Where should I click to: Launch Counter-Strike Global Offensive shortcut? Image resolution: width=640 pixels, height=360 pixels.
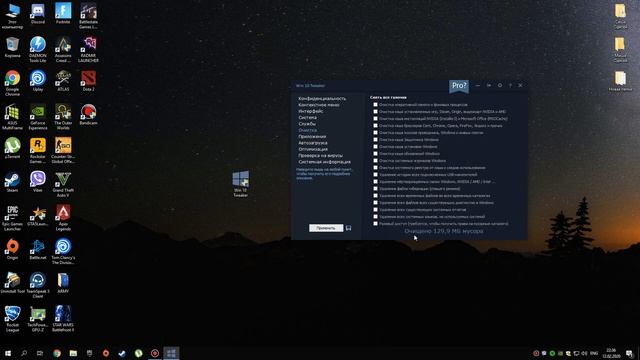tap(63, 150)
